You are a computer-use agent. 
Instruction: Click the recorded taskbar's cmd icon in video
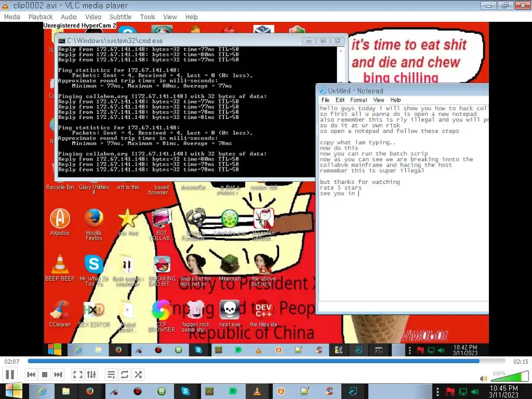point(379,350)
